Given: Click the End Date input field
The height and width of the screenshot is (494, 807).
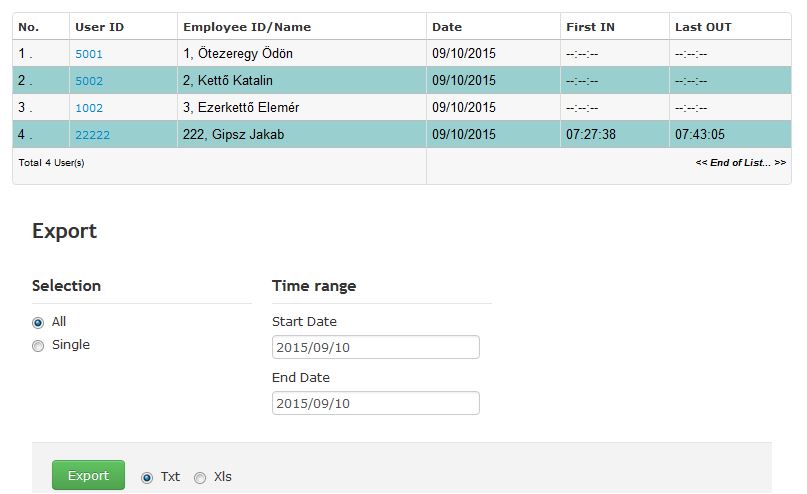Looking at the screenshot, I should pos(376,403).
